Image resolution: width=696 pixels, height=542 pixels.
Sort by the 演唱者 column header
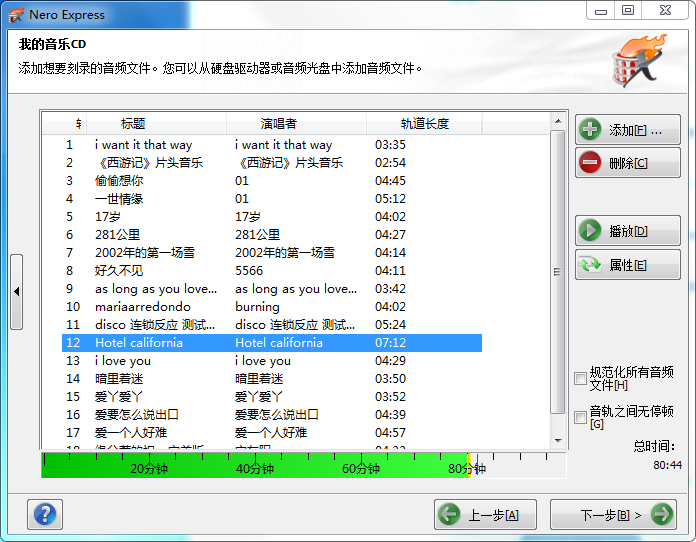pyautogui.click(x=279, y=124)
